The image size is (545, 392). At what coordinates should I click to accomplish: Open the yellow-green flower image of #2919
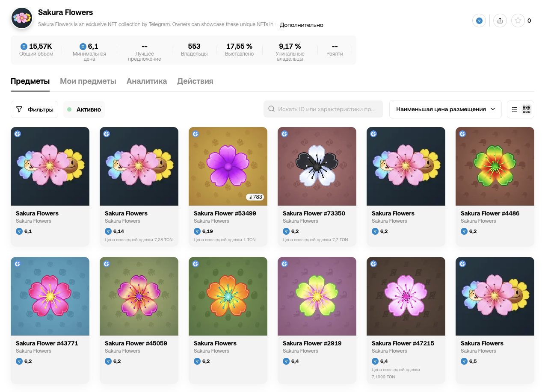pos(317,296)
